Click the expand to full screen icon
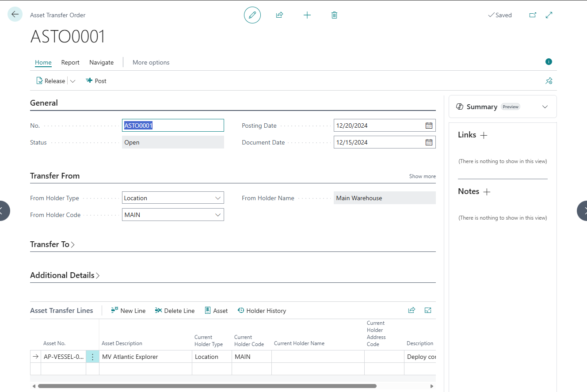587x392 pixels. (x=549, y=15)
